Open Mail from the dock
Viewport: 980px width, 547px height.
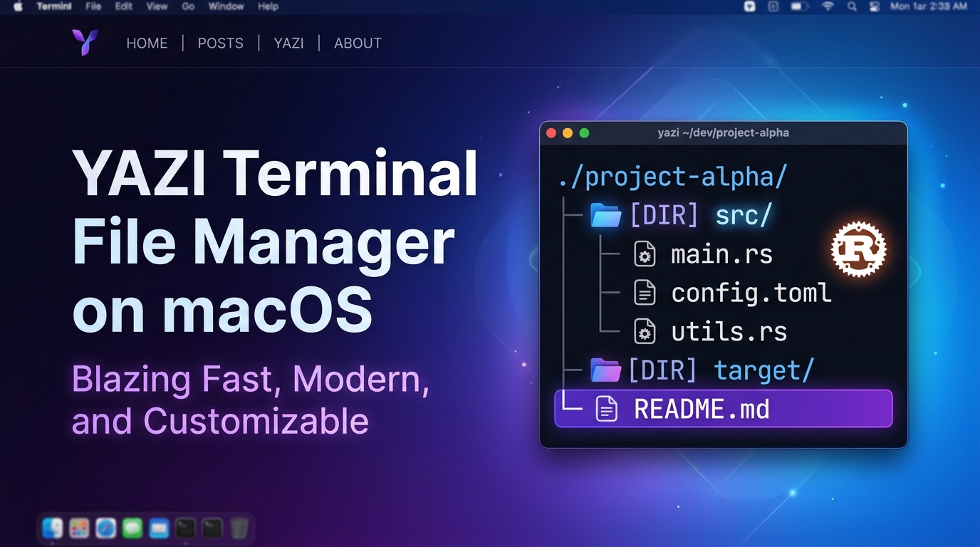pyautogui.click(x=159, y=528)
